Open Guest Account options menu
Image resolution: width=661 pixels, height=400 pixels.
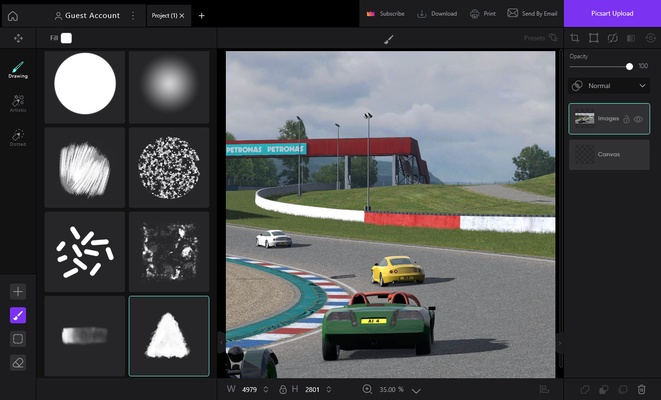[x=132, y=15]
